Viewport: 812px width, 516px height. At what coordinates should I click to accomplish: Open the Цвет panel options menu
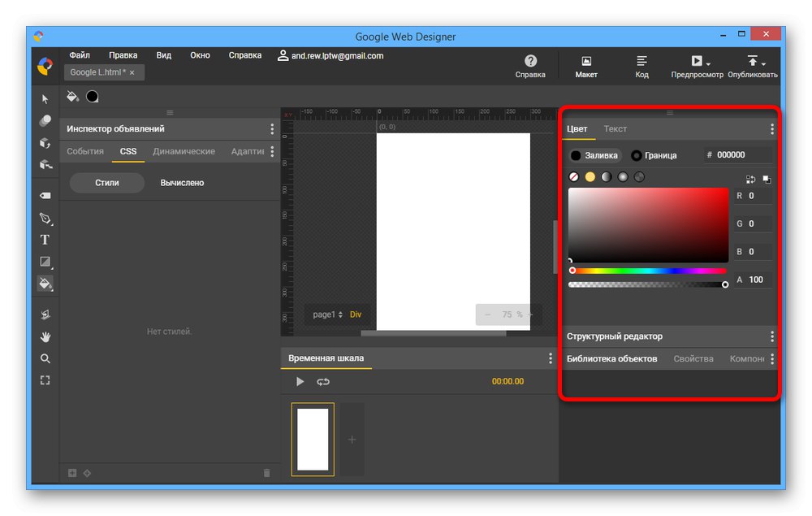(772, 129)
